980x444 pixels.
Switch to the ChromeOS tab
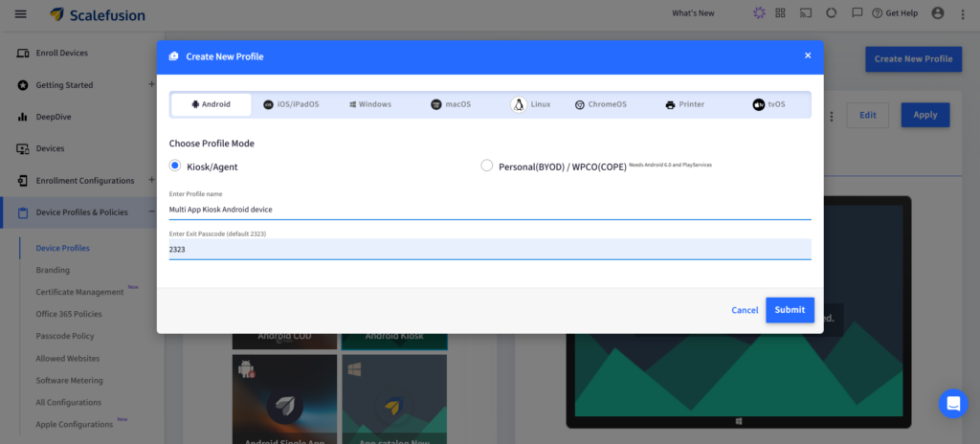pyautogui.click(x=601, y=104)
